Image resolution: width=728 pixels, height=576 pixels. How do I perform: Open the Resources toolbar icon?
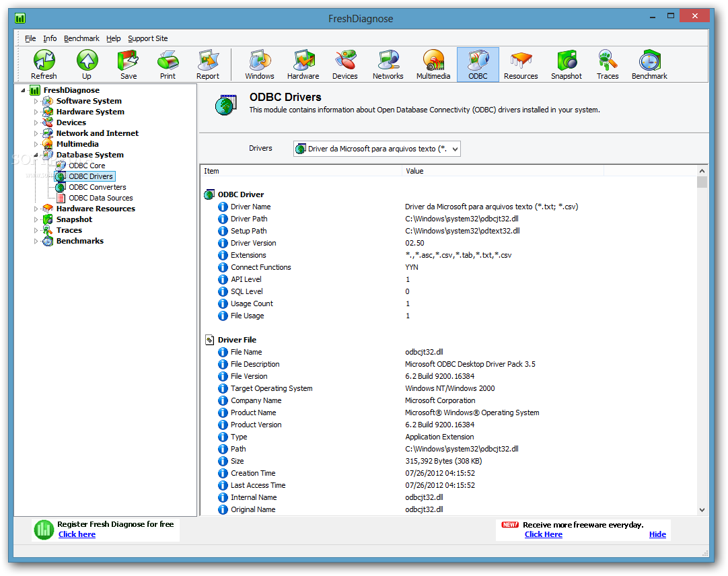[521, 61]
